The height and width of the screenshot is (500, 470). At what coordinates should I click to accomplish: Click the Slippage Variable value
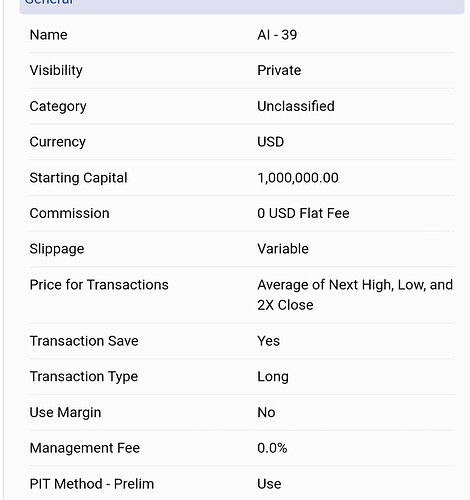click(x=283, y=249)
